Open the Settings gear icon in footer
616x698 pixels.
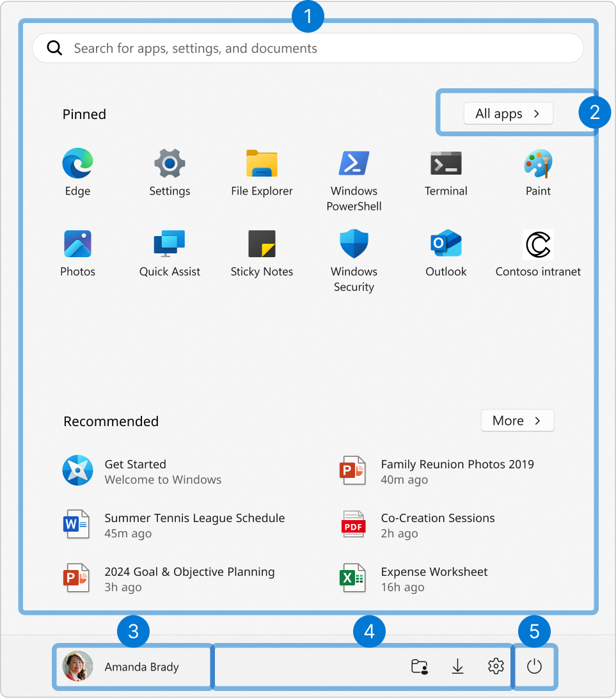(x=496, y=667)
